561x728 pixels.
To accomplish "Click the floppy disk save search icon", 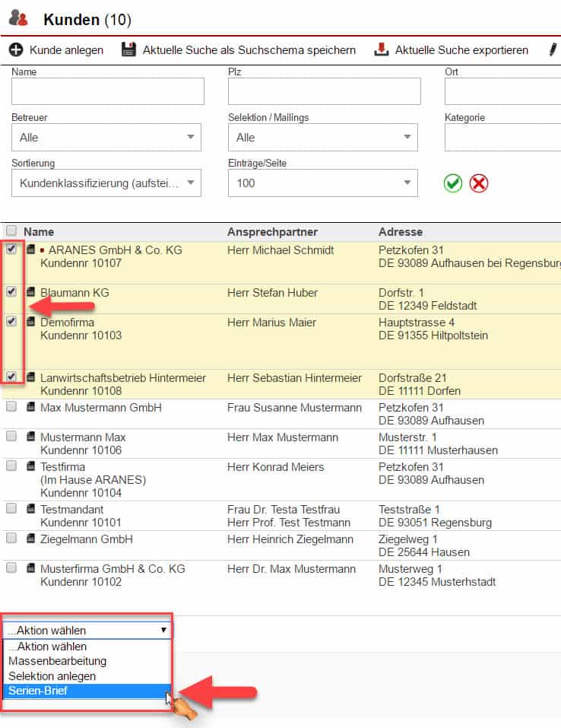I will pyautogui.click(x=129, y=50).
